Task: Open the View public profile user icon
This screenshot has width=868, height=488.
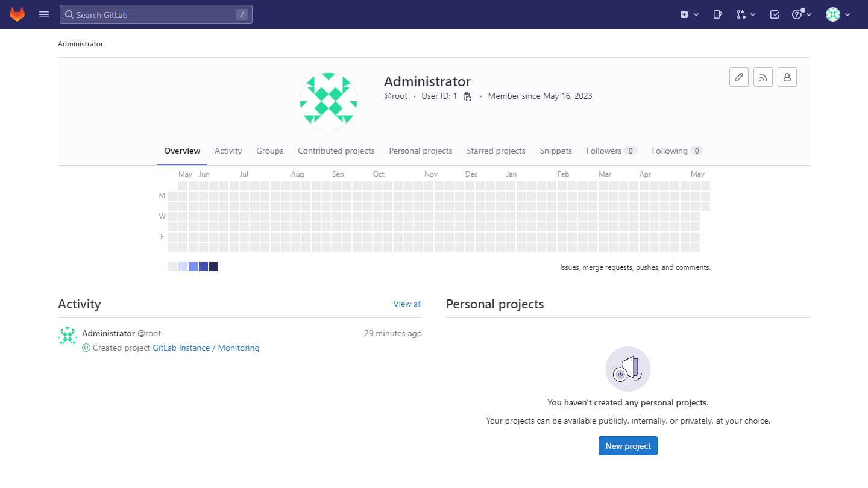Action: tap(787, 77)
